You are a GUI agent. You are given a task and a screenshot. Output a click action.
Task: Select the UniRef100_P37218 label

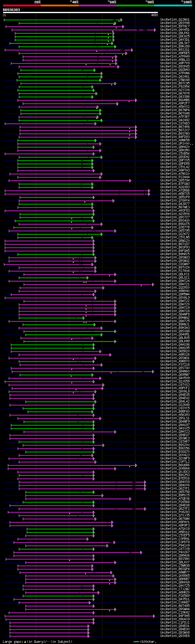[x=175, y=365]
